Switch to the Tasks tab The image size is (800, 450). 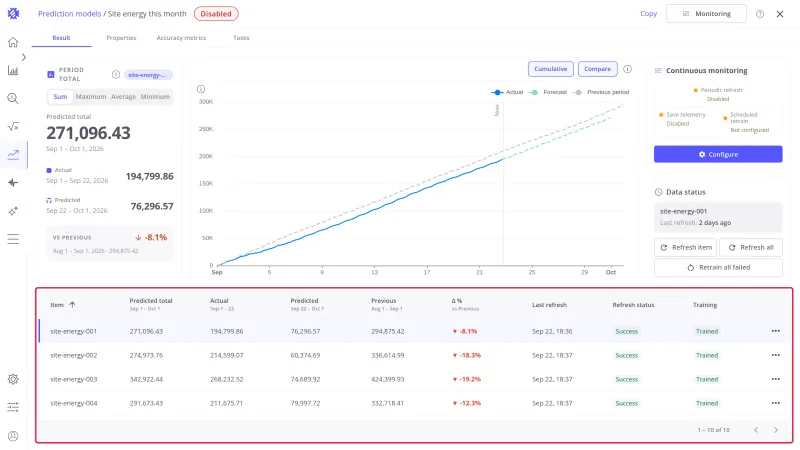(241, 38)
